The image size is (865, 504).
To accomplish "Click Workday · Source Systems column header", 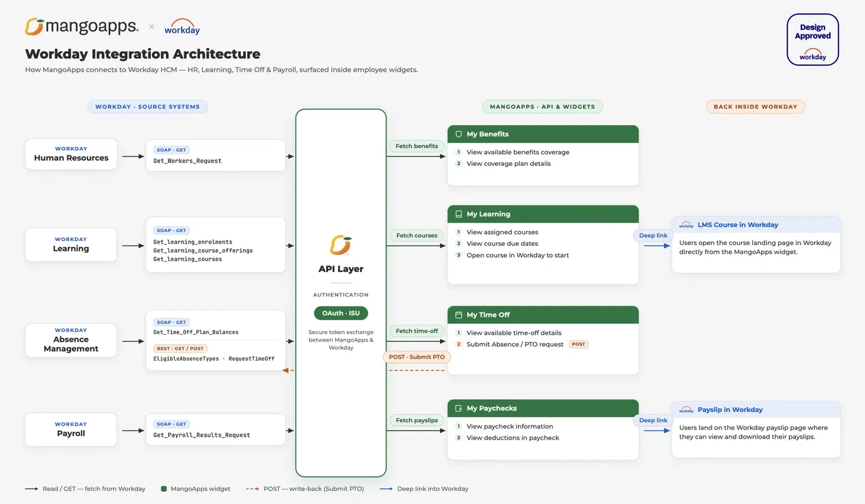I will click(x=148, y=106).
